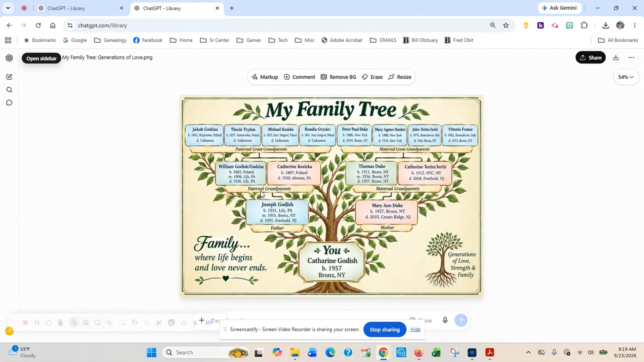
Task: Click the family tree image
Action: [331, 196]
